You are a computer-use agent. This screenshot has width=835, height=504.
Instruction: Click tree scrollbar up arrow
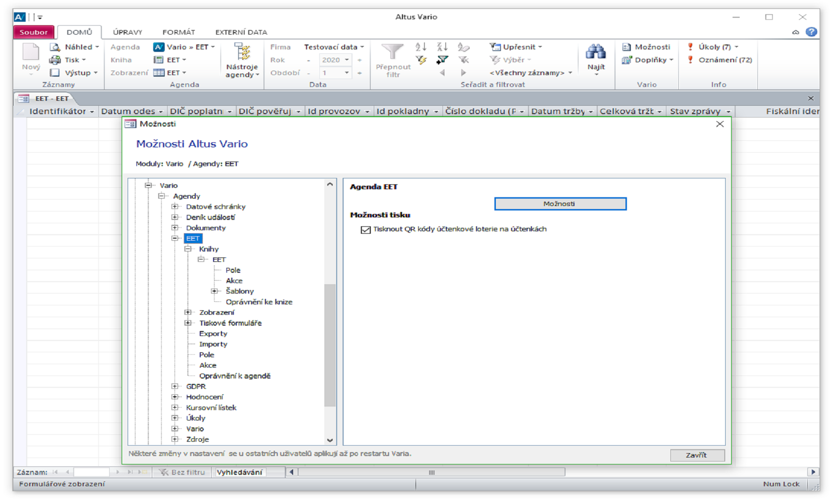point(330,184)
